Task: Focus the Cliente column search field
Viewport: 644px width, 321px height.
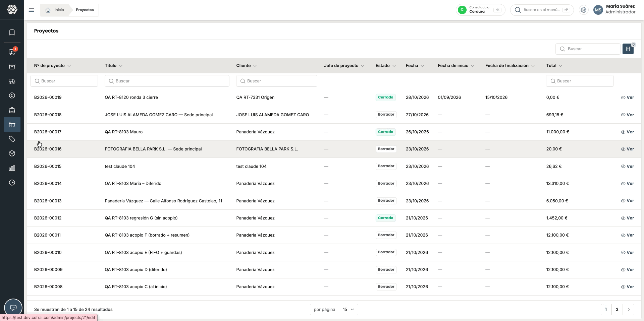Action: 277,81
